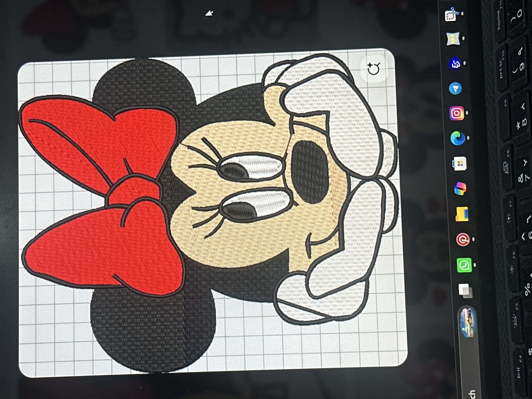Open the Microsoft Store taskbar icon
532x399 pixels.
click(459, 163)
